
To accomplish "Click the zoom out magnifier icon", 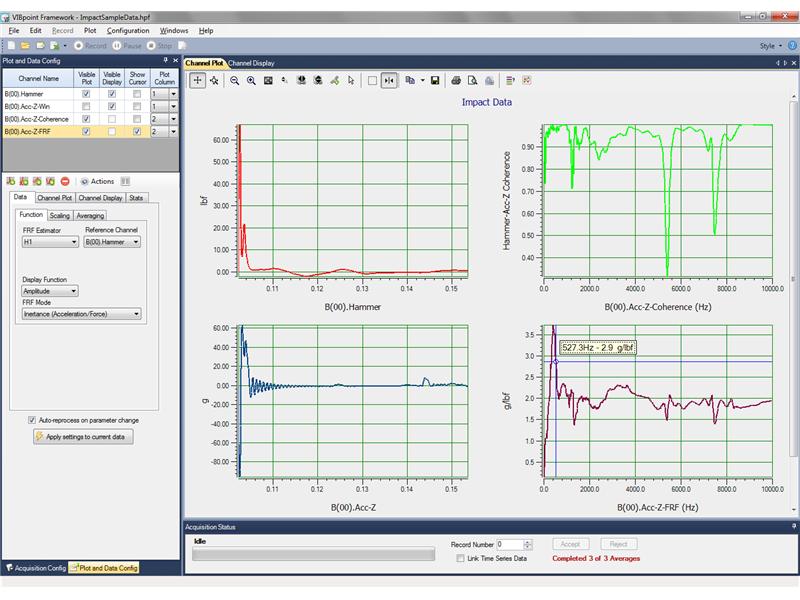I will click(x=234, y=80).
